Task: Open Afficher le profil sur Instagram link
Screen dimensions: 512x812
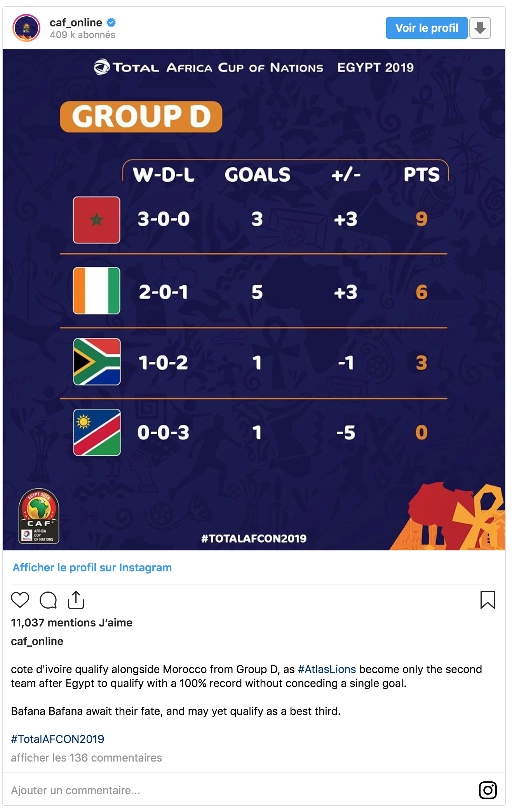Action: 92,567
